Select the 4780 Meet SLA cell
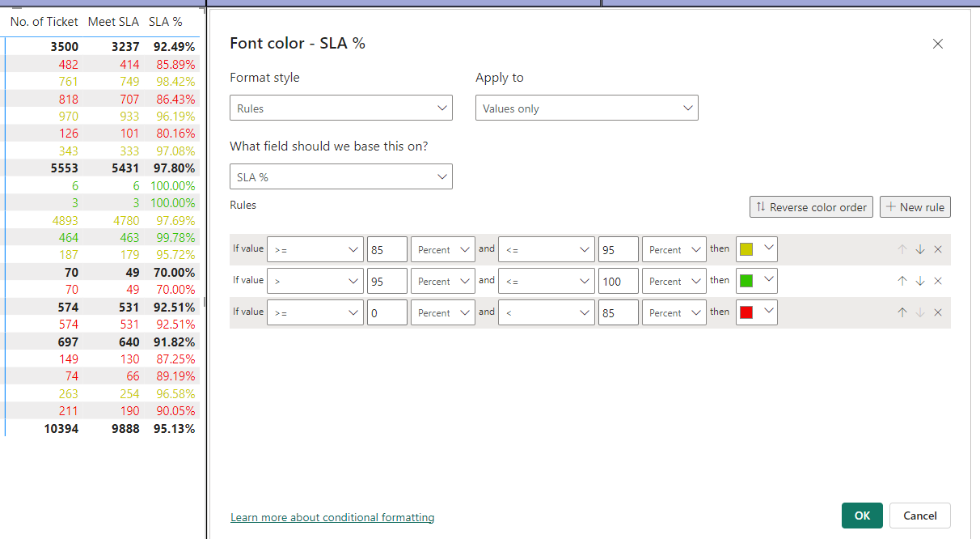Viewport: 980px width, 539px height. pyautogui.click(x=126, y=220)
